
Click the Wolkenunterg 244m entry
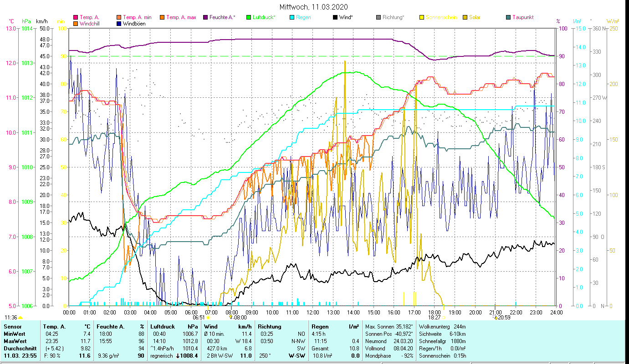pos(442,327)
